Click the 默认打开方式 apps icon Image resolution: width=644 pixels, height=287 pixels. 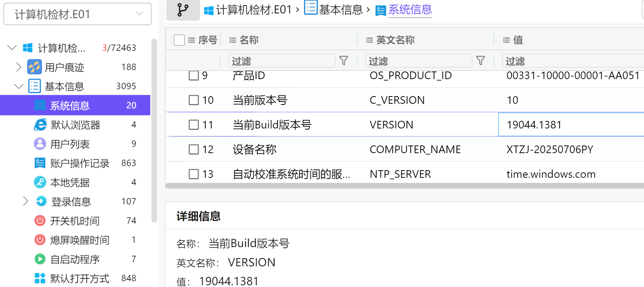[40, 278]
